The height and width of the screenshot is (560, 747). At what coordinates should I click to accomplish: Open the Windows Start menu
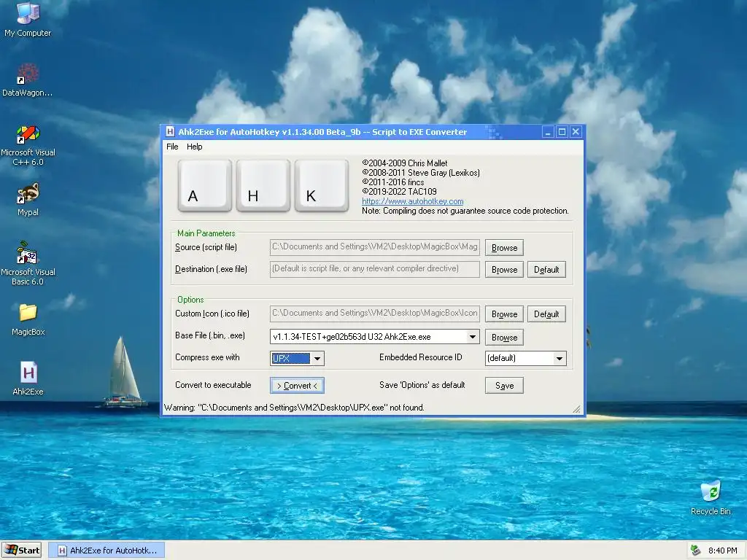(x=22, y=551)
